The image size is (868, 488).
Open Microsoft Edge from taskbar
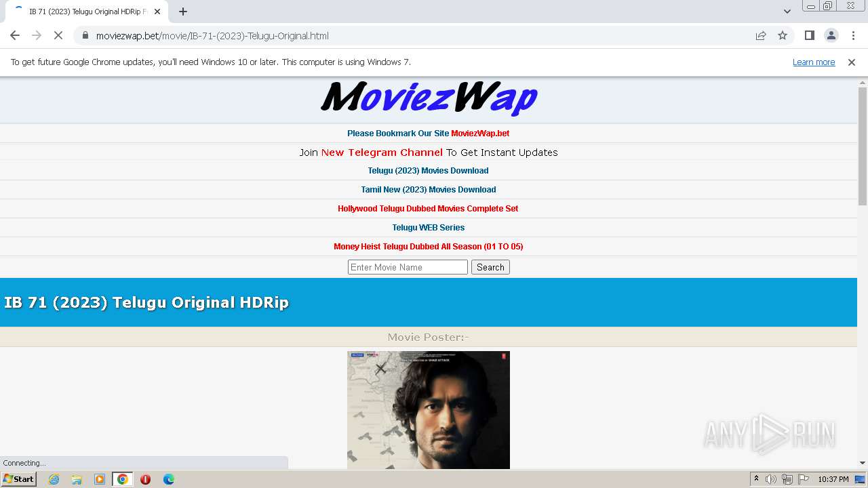(169, 479)
